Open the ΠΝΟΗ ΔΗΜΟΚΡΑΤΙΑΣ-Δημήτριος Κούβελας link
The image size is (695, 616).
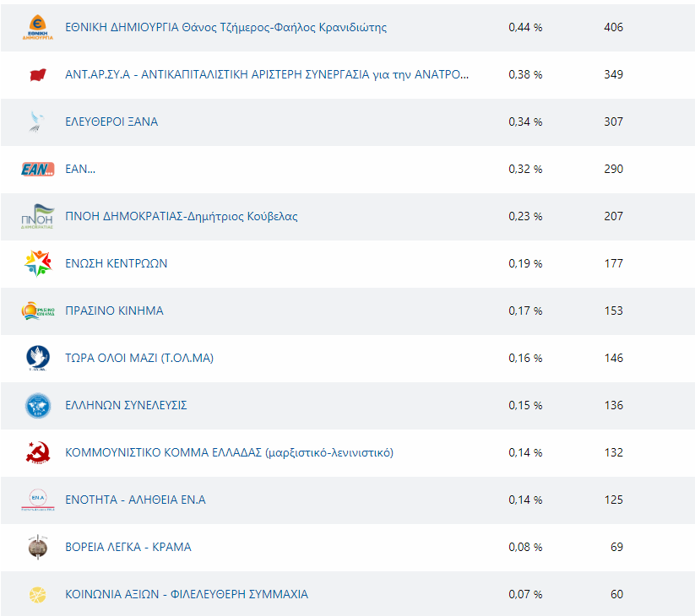[x=181, y=216]
